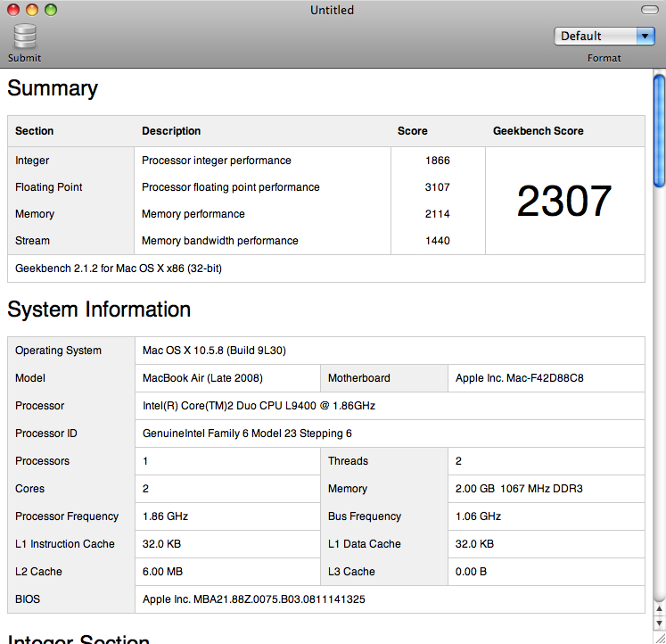The width and height of the screenshot is (666, 644).
Task: Click the vertical scrollbar thumb
Action: [659, 130]
